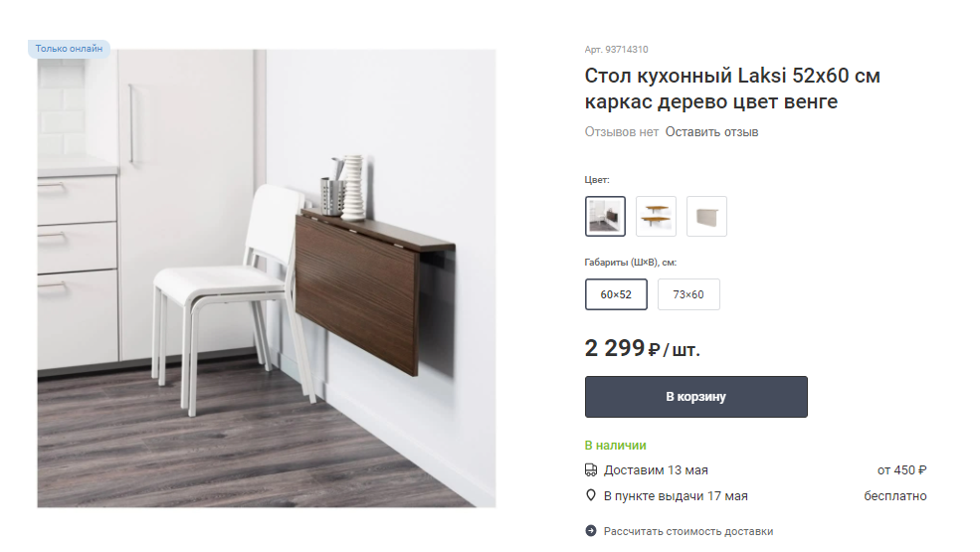Click the pickup point location pin icon

[x=591, y=495]
